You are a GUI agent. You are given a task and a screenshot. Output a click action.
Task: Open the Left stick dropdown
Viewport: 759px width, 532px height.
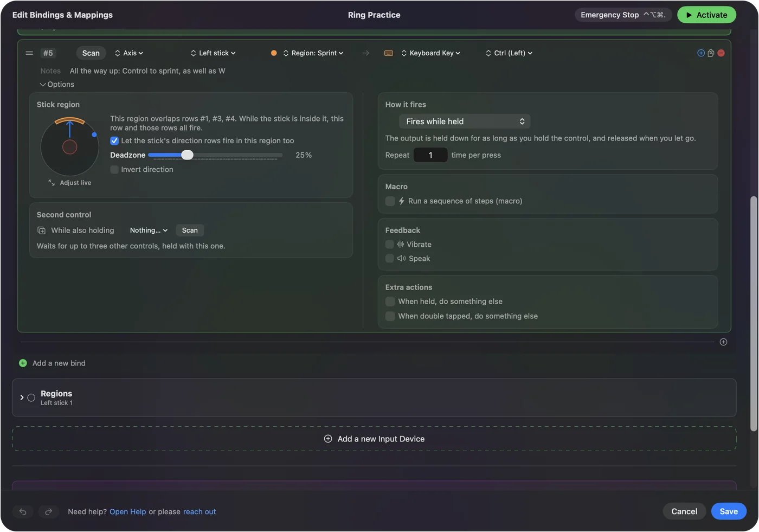[x=213, y=53]
